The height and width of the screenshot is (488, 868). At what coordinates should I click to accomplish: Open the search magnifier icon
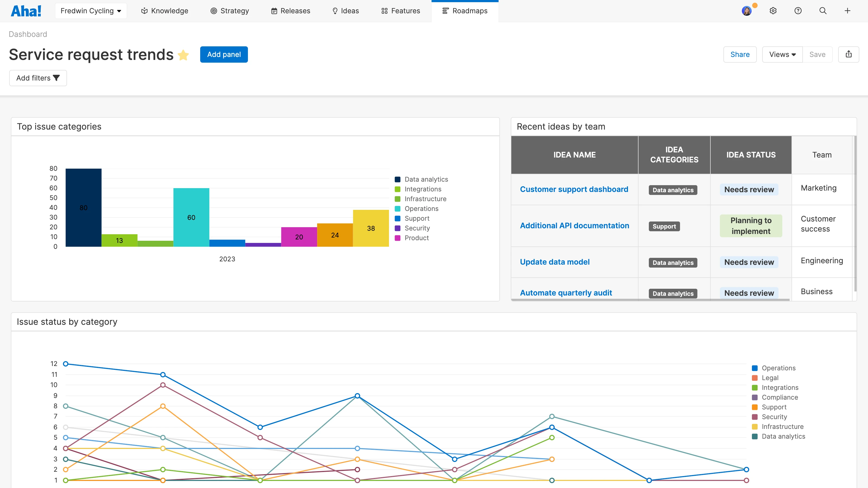[x=823, y=11]
